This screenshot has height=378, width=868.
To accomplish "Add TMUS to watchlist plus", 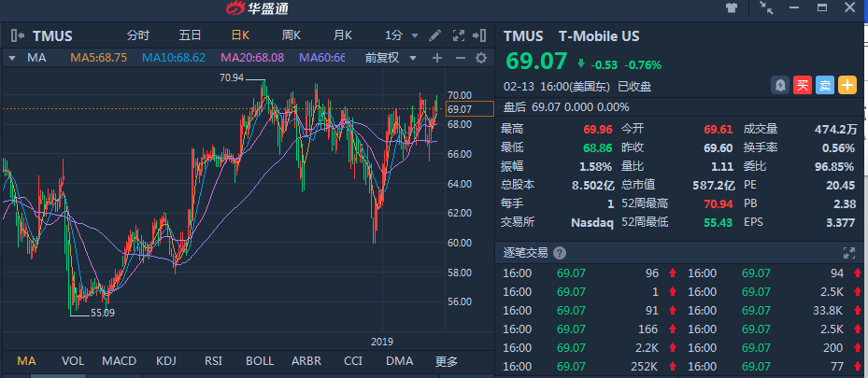I will (x=847, y=85).
